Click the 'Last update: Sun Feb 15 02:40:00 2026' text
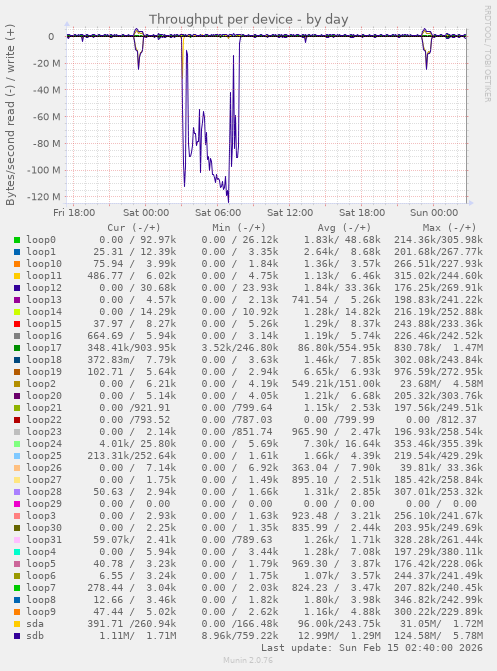 (372, 647)
